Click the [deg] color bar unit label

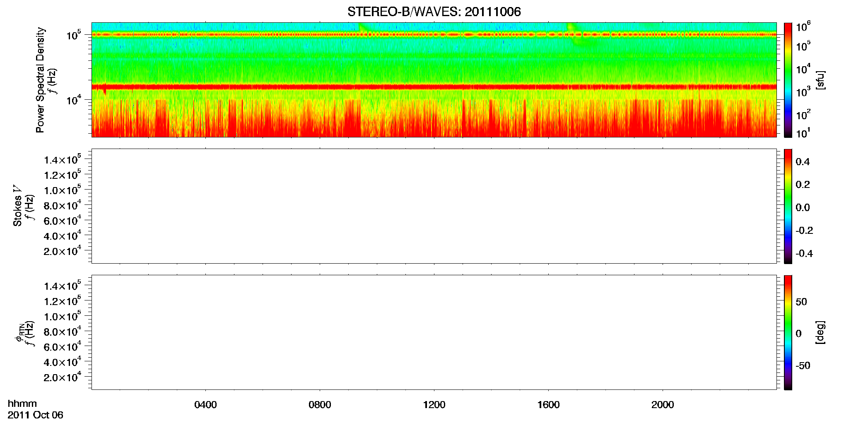coord(820,332)
